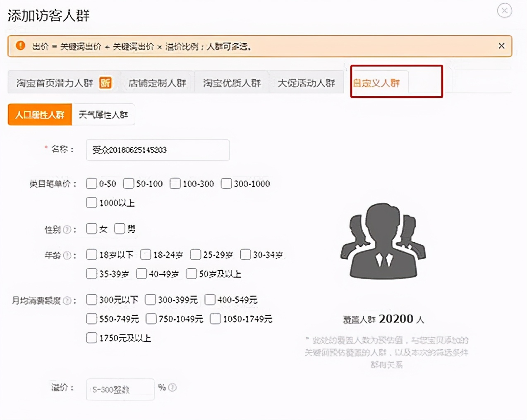Switch to 自定义人群 tab
This screenshot has width=527, height=420.
(x=376, y=83)
